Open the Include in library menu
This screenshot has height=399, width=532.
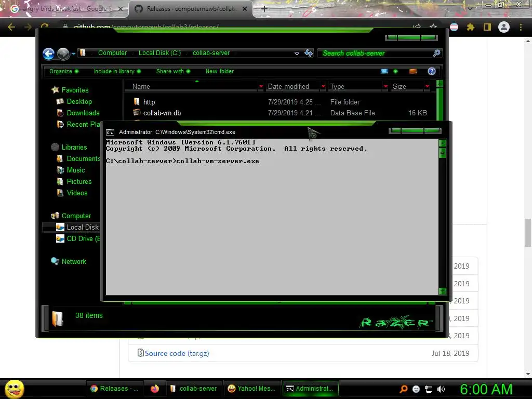117,71
